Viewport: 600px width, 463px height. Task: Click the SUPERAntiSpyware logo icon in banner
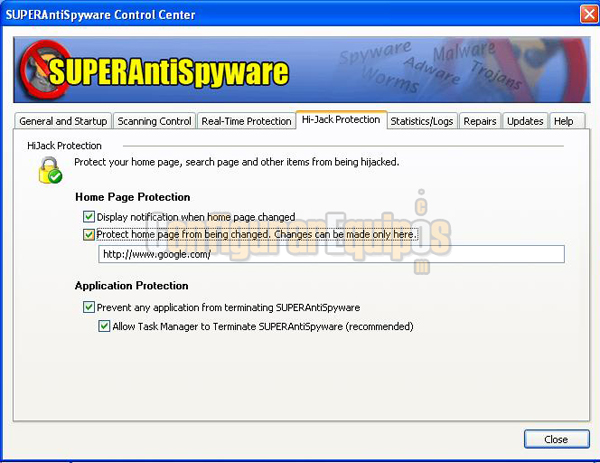pyautogui.click(x=45, y=70)
